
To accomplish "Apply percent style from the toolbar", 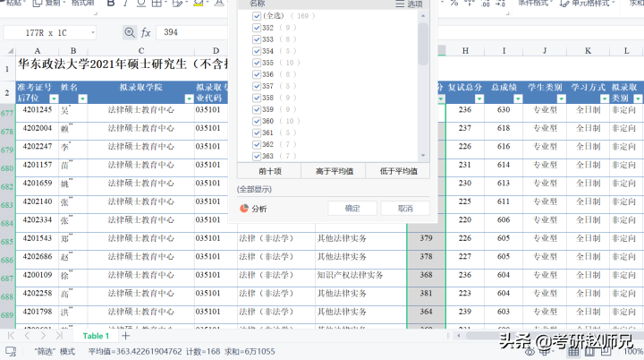I will click(x=453, y=4).
